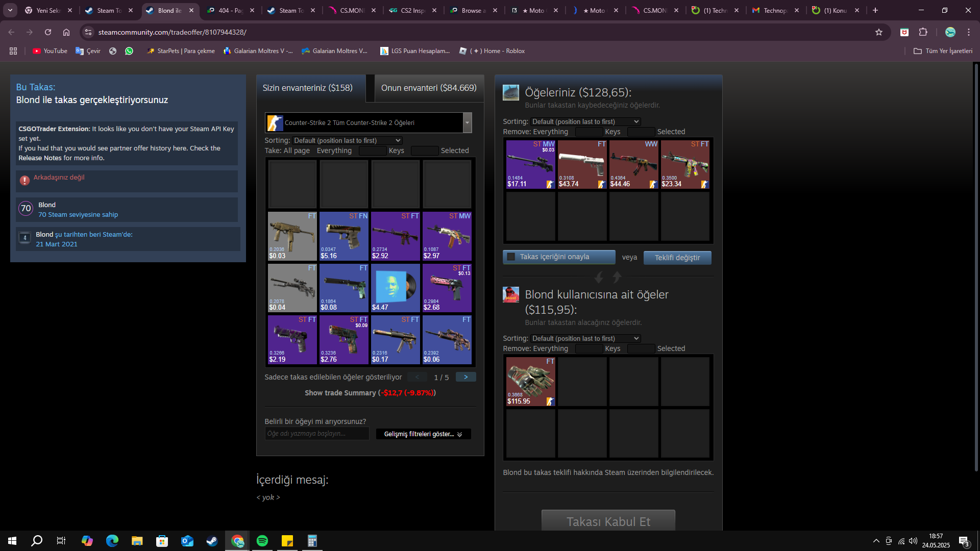980x551 pixels.
Task: Select Sizin envanteriniz tab
Action: pyautogui.click(x=308, y=88)
